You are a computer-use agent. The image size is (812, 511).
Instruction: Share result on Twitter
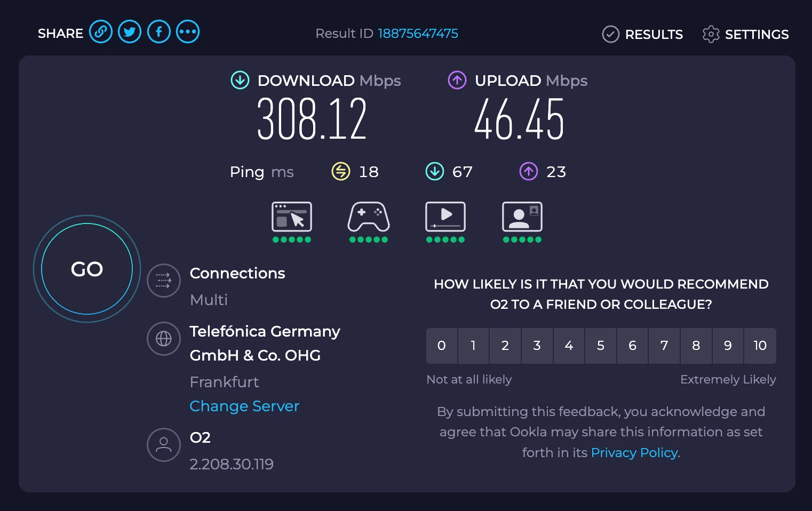pyautogui.click(x=130, y=32)
